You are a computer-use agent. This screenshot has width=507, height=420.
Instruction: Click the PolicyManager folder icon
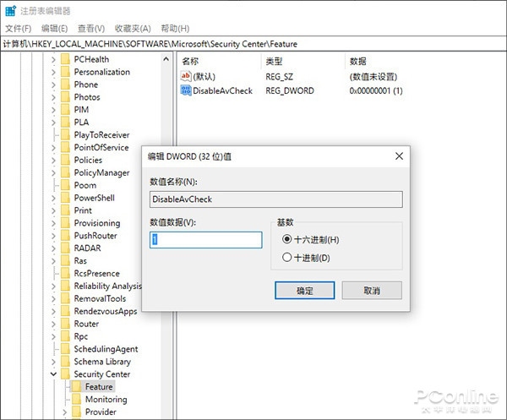[66, 172]
